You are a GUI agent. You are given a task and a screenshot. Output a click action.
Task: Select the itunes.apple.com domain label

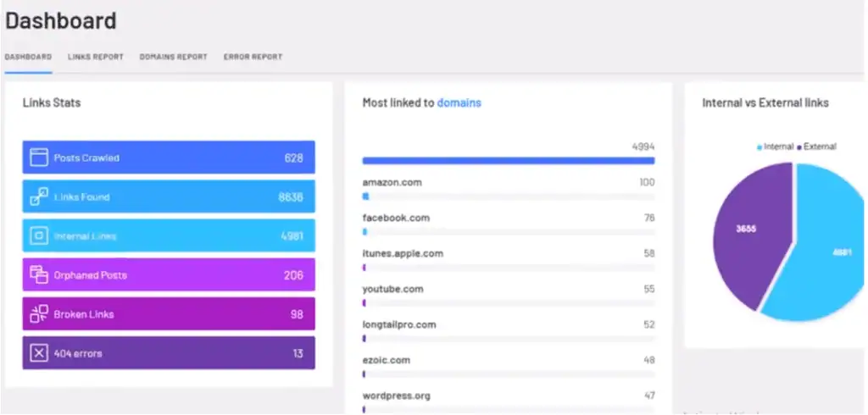[x=403, y=253]
